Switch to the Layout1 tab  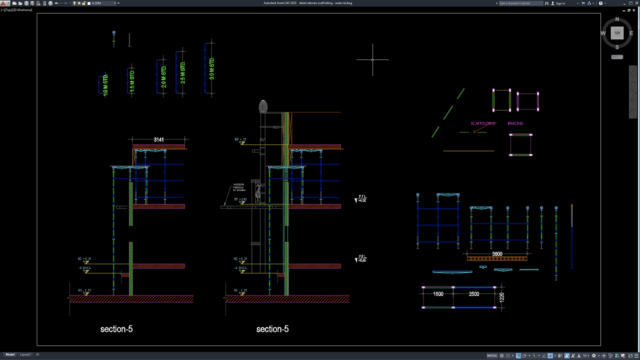pyautogui.click(x=25, y=355)
